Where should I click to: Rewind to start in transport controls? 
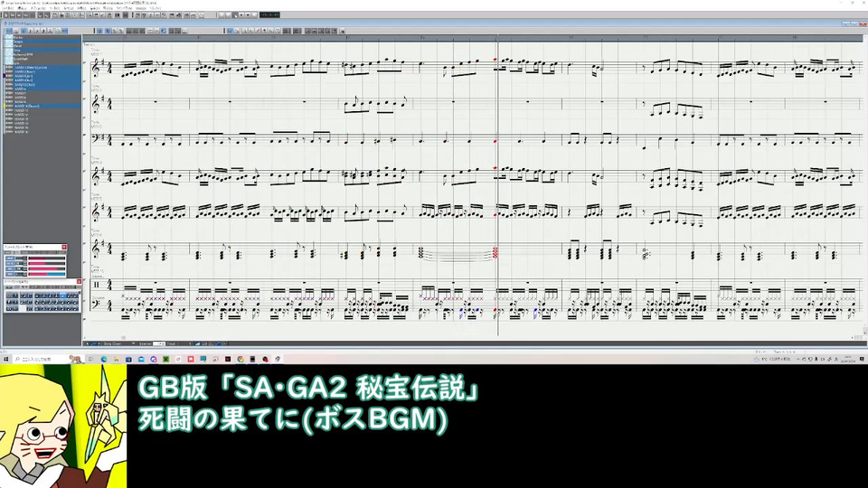point(222,15)
